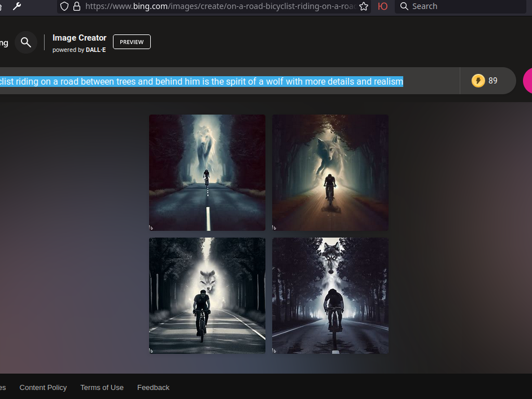Bookmark this page with the star icon
532x399 pixels.
(364, 6)
